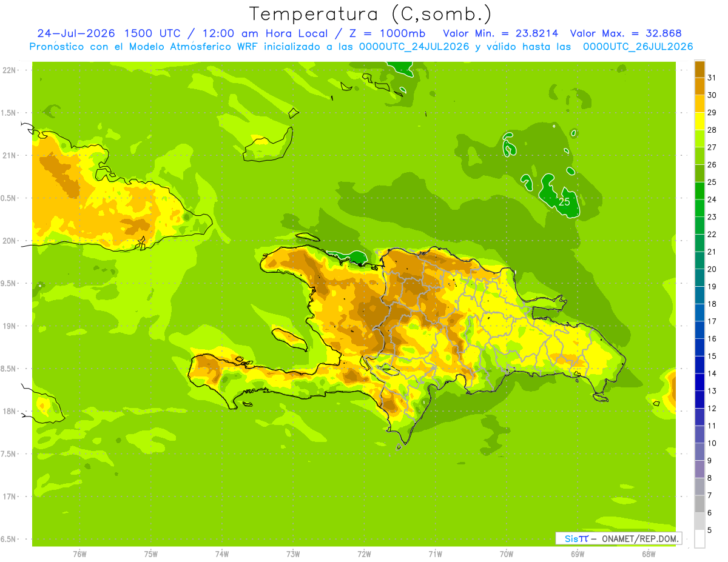Select the 'Valor Max. = 32.868' text
Image resolution: width=728 pixels, height=562 pixels.
pos(626,33)
